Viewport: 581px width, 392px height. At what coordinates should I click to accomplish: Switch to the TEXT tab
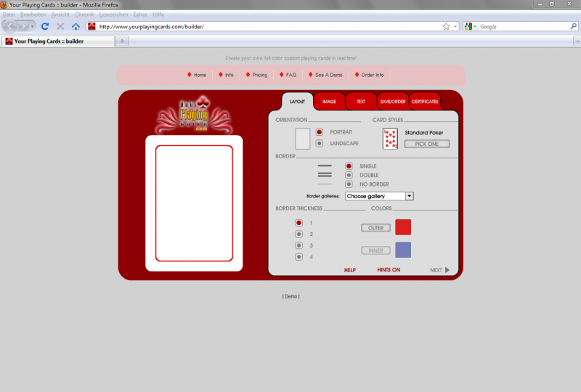(x=361, y=102)
